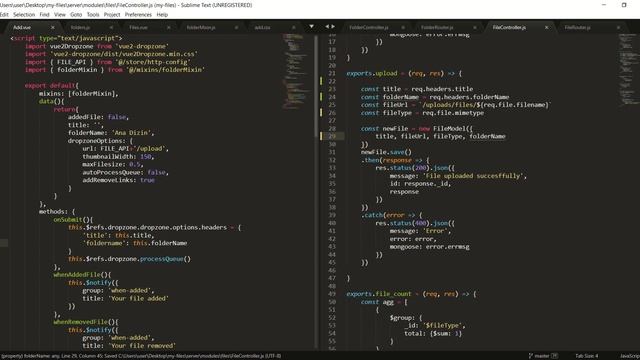Open the Help menu
The image size is (640, 360).
click(162, 14)
